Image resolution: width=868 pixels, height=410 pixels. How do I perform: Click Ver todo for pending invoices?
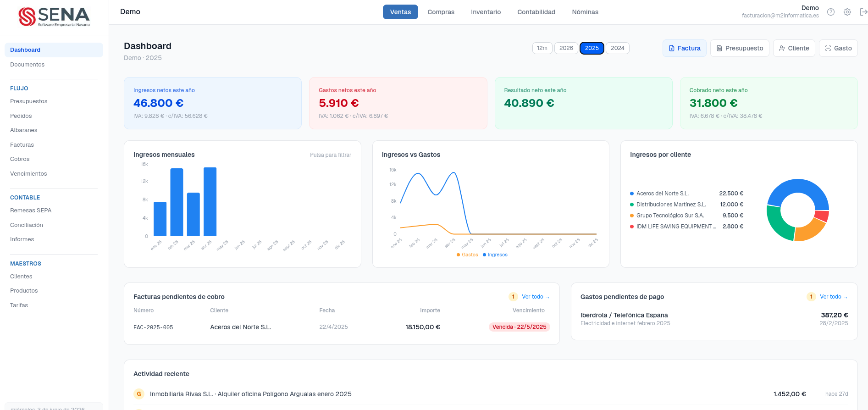point(535,297)
